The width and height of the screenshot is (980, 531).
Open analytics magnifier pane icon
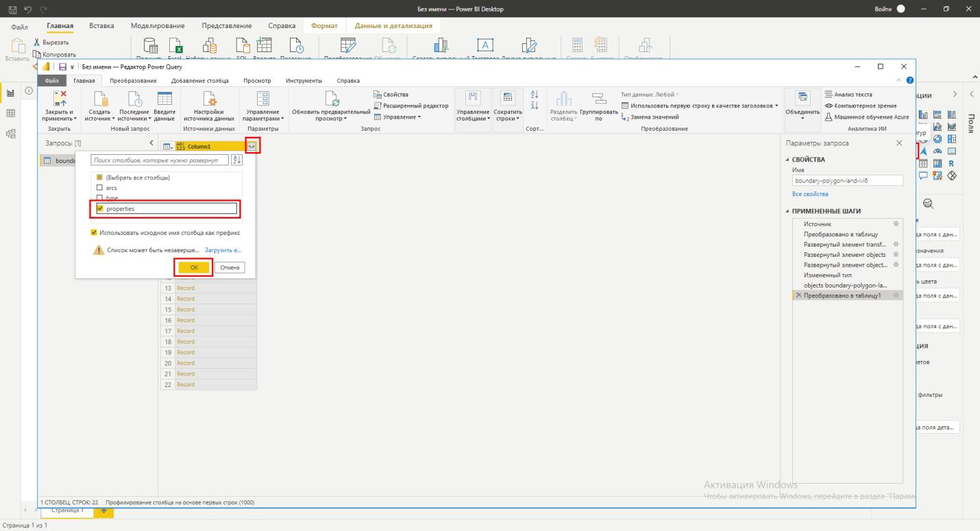(929, 203)
